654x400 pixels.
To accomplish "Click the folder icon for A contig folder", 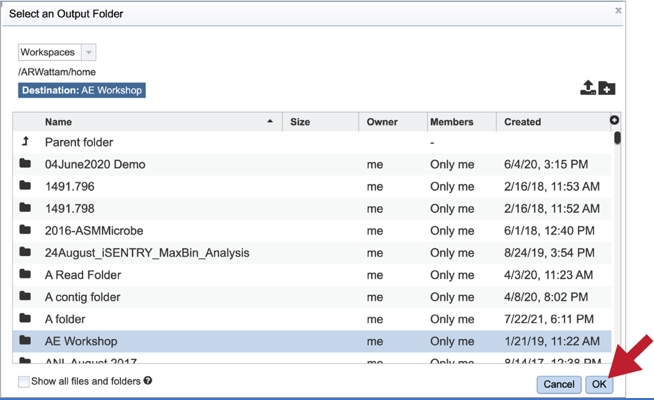I will coord(25,296).
